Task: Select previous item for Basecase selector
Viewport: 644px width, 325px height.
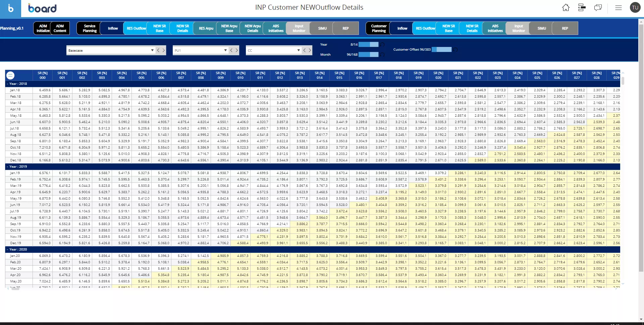Action: tap(158, 50)
